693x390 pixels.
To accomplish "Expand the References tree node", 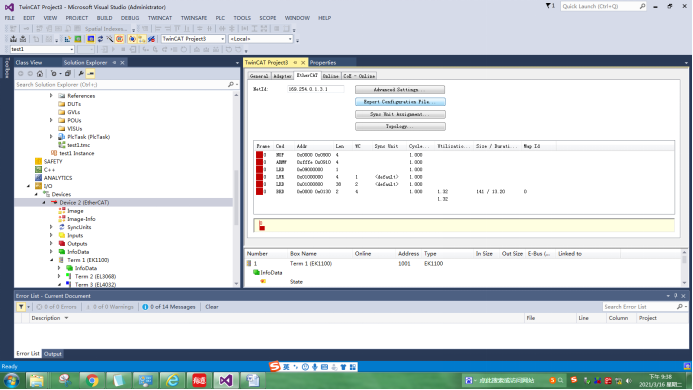I will (51, 96).
